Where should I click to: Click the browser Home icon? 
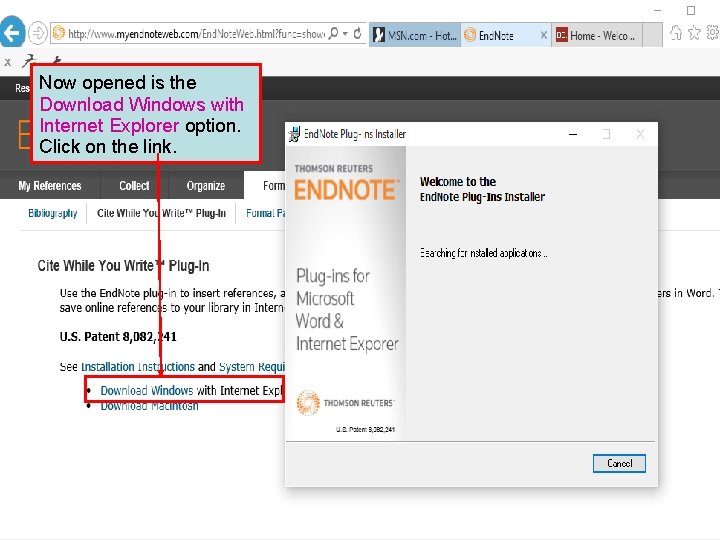[x=676, y=33]
